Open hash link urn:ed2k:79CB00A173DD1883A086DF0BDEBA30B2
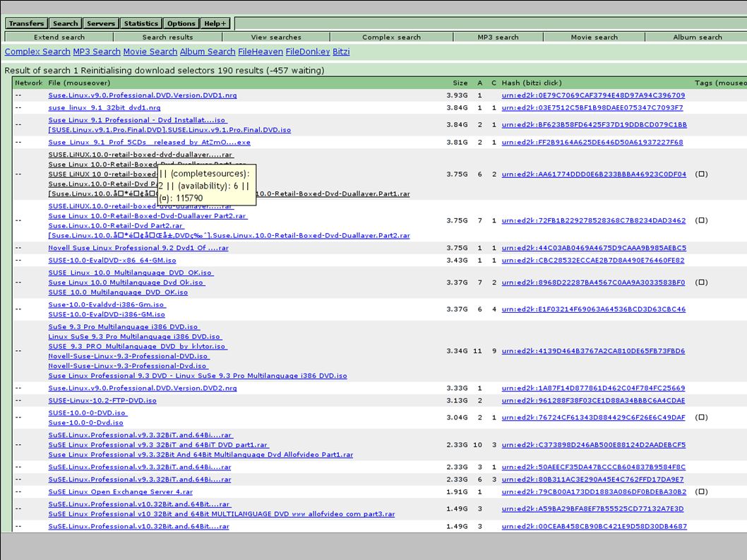747x560 pixels. point(594,492)
